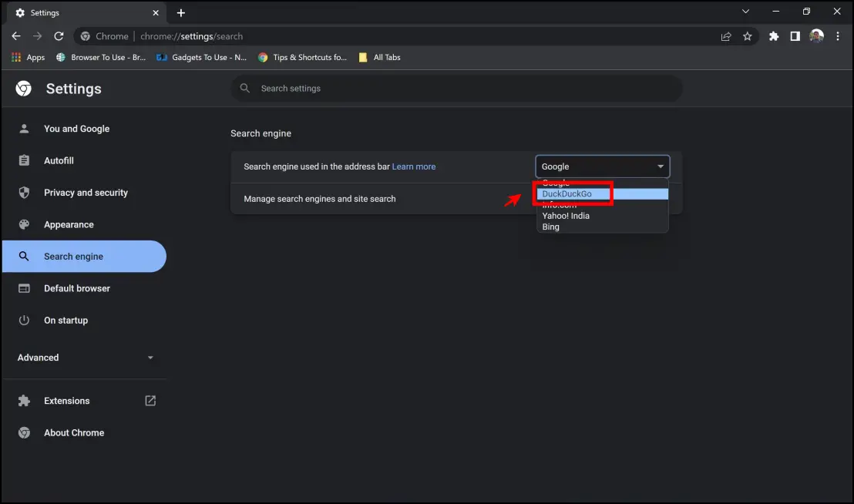Viewport: 854px width, 504px height.
Task: Open the Tips & Shortcuts bookmark
Action: pos(302,57)
